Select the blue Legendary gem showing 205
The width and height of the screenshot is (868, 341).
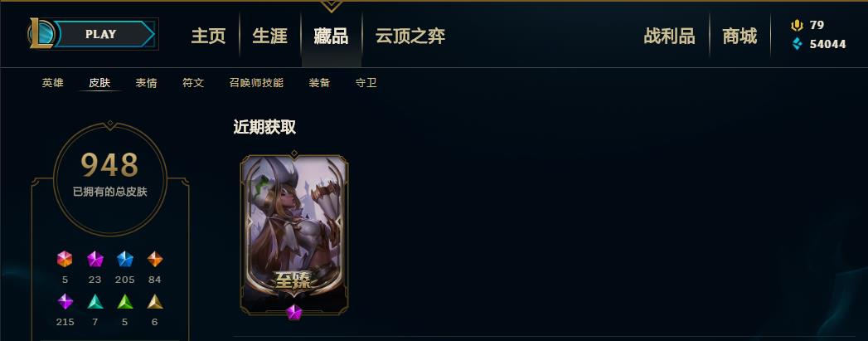click(x=125, y=259)
